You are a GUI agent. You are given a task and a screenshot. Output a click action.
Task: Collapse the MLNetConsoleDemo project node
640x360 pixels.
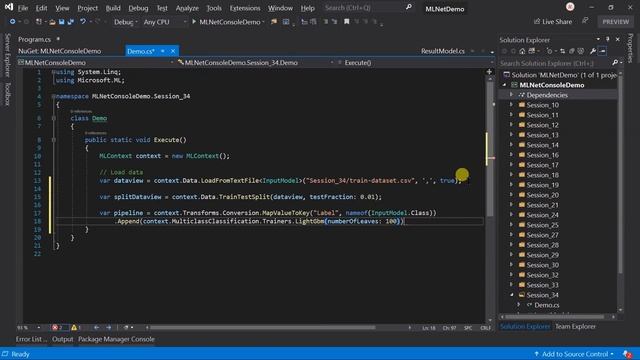[504, 85]
